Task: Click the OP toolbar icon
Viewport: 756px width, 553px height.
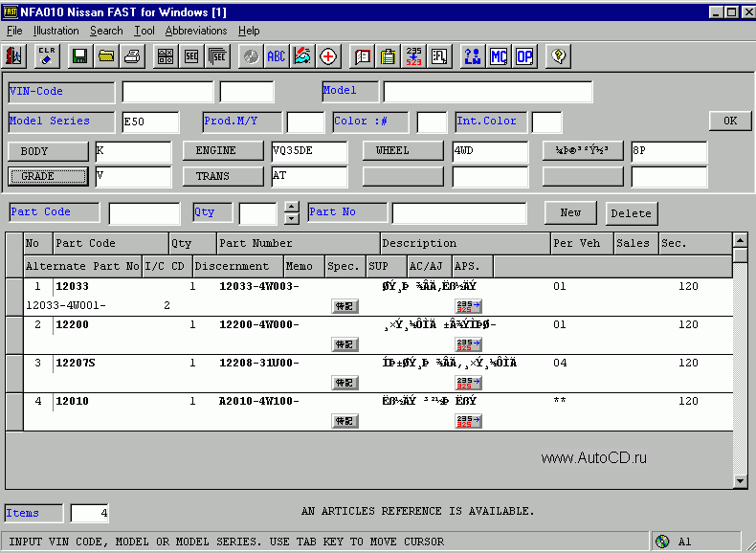Action: pos(524,56)
